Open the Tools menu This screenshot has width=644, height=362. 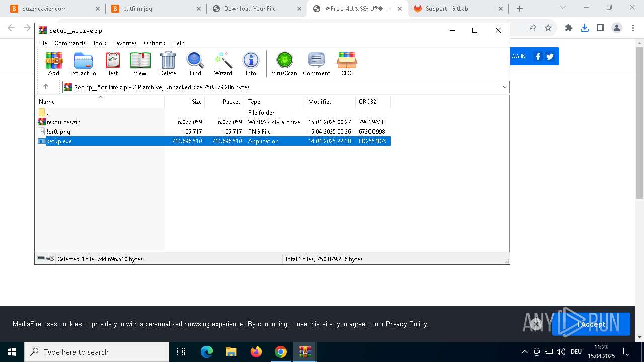click(x=99, y=43)
